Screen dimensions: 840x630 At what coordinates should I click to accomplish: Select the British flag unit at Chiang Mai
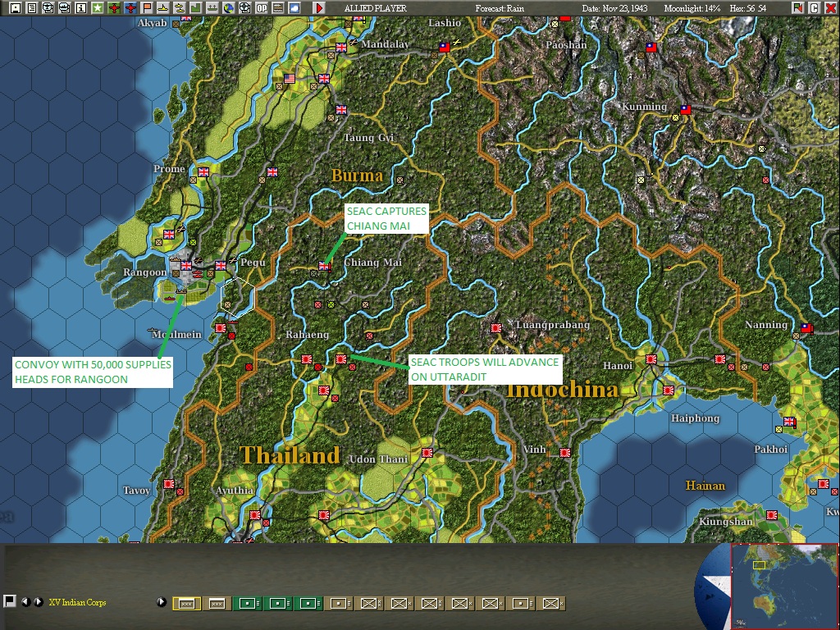pos(324,266)
